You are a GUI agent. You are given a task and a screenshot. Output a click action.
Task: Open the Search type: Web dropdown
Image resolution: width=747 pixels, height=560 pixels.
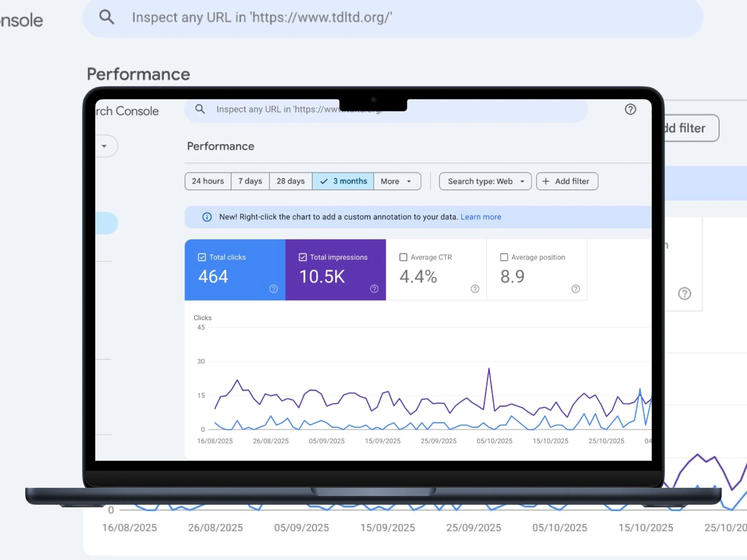click(485, 181)
